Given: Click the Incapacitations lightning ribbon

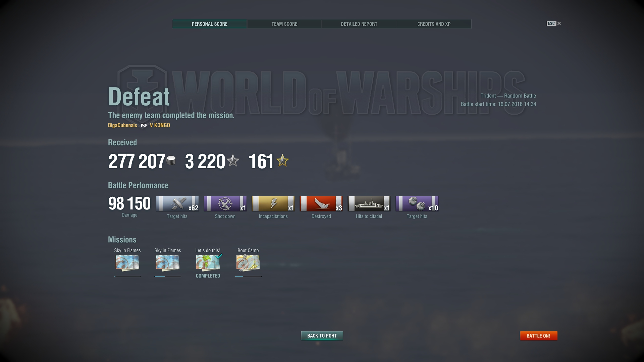Looking at the screenshot, I should pos(273,204).
